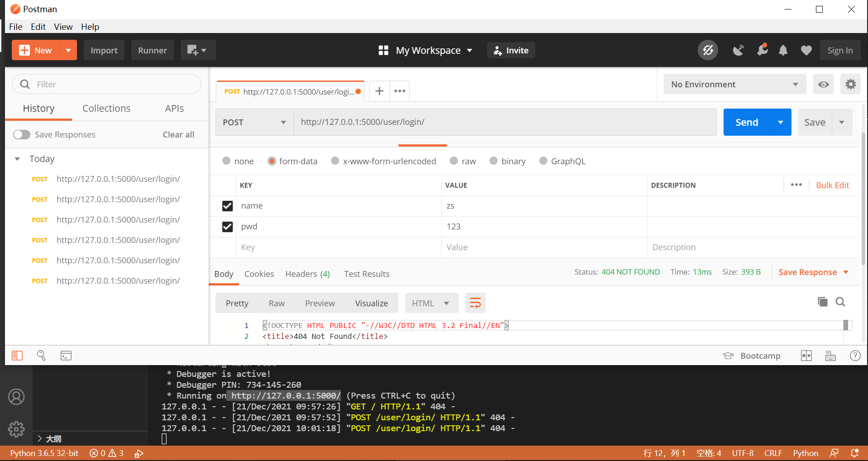Collapse the Today history group
This screenshot has height=461, width=868.
(17, 159)
